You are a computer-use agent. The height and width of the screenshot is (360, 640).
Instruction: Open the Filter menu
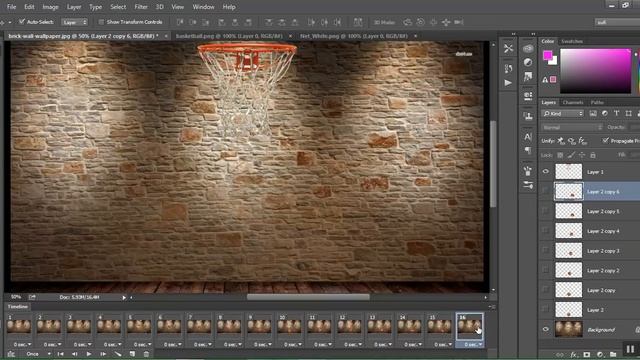click(x=141, y=7)
